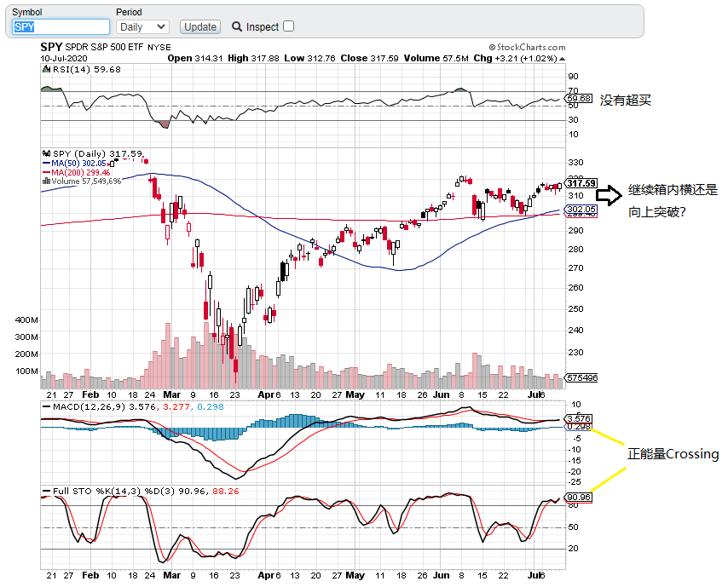Click the RSI(14) indicator icon
Viewport: 728px width, 587px height.
(x=46, y=69)
